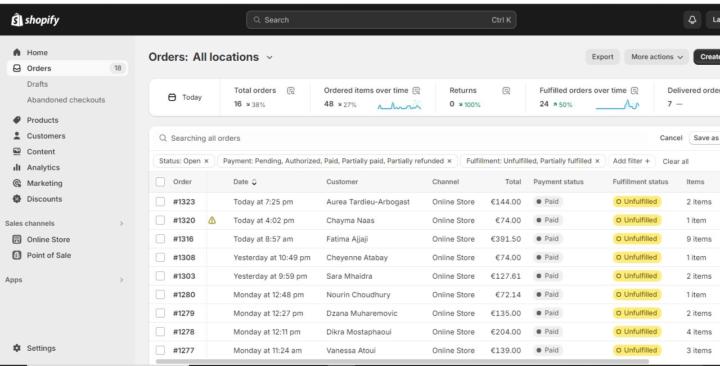Click the top Search bar
Screen dimensions: 720x366
[381, 20]
